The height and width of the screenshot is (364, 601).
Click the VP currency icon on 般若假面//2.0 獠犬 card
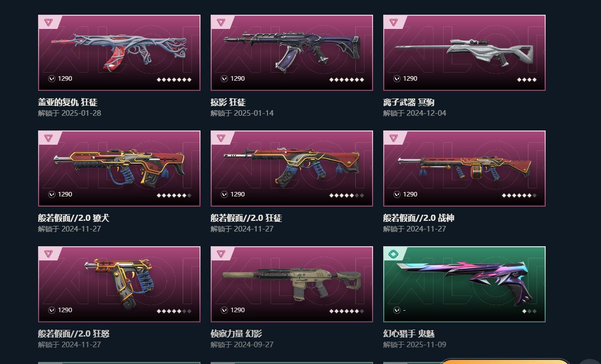52,194
